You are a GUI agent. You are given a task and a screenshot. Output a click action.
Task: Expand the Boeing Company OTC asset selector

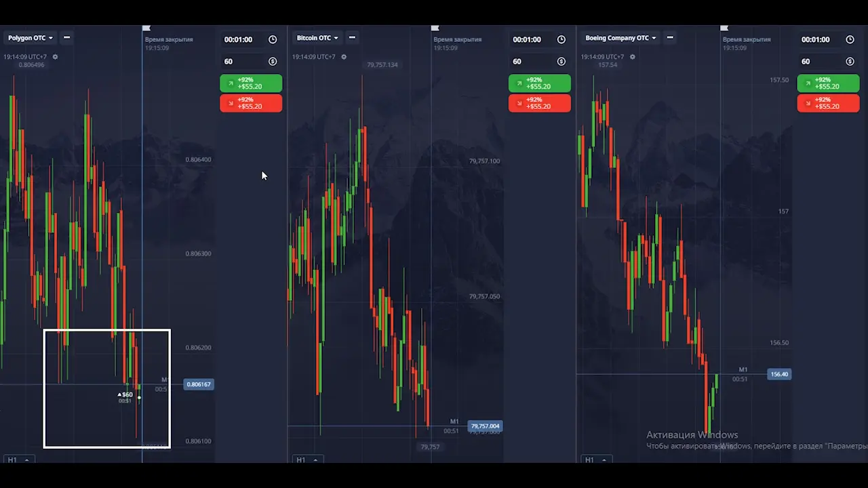pos(620,38)
